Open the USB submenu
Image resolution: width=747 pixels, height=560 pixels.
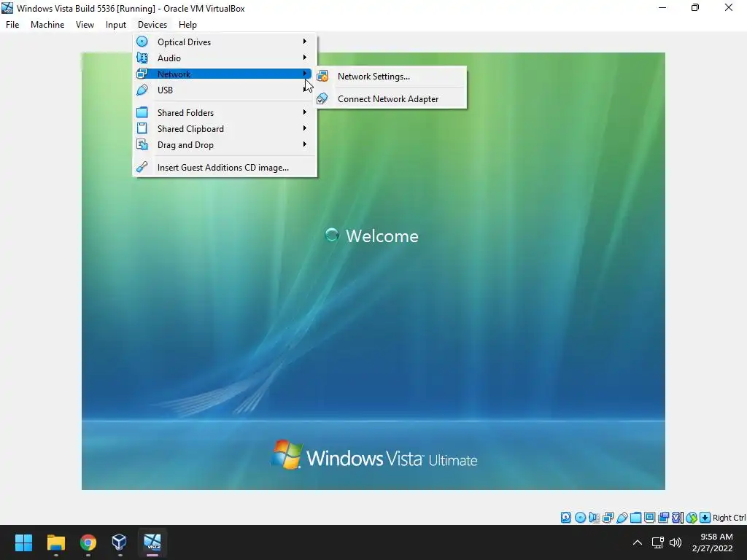[x=225, y=90]
